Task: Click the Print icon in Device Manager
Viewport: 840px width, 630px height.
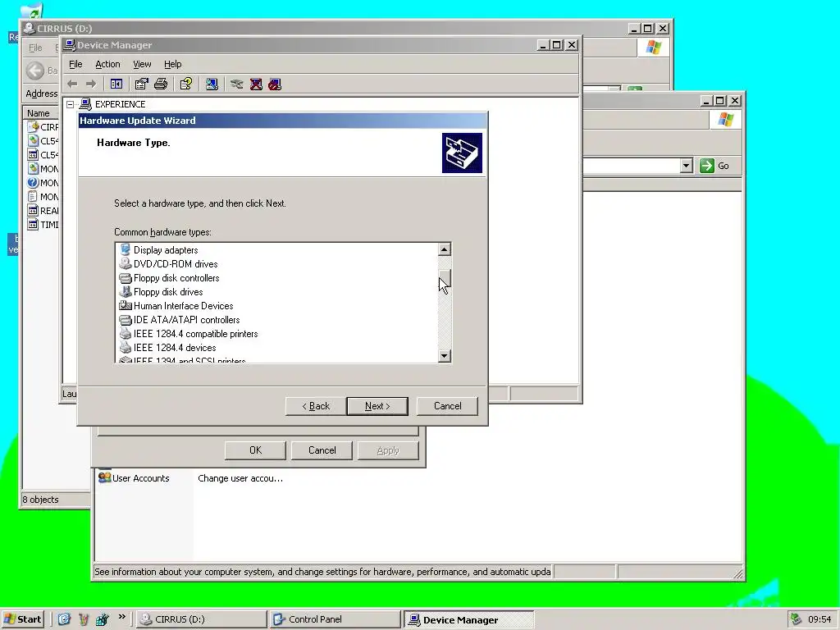Action: [161, 84]
